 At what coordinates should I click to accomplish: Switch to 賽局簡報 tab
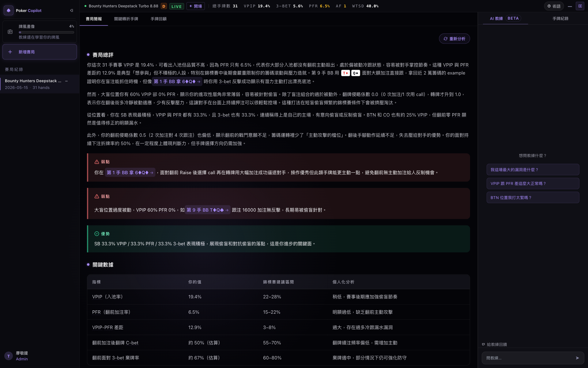pos(94,19)
